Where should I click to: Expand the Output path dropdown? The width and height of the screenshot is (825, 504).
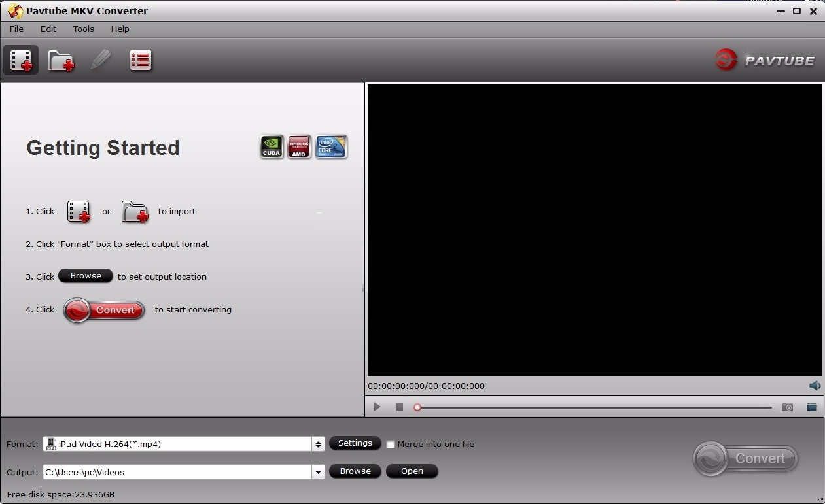[318, 472]
